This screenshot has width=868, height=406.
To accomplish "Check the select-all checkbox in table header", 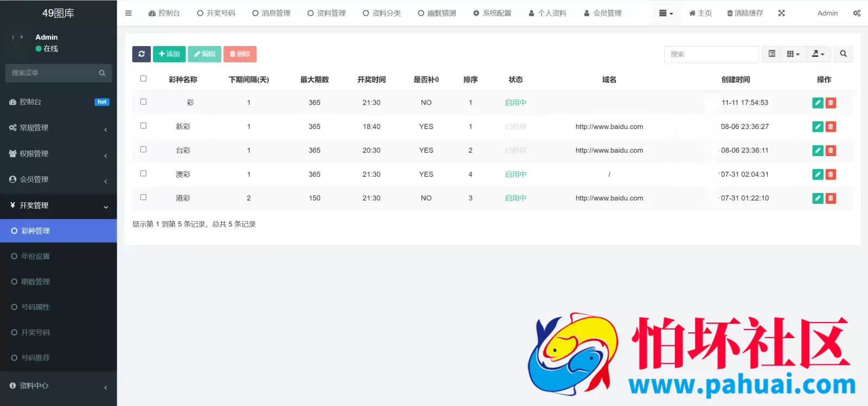I will click(143, 79).
